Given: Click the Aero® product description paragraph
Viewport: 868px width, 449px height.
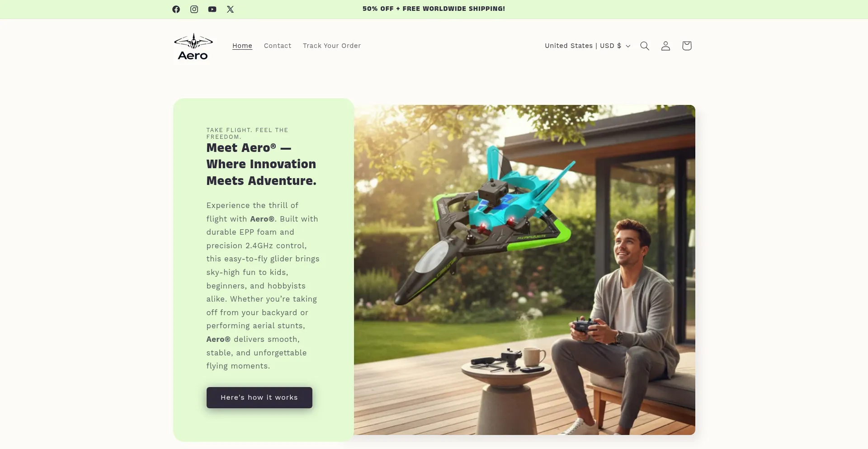Looking at the screenshot, I should 263,286.
